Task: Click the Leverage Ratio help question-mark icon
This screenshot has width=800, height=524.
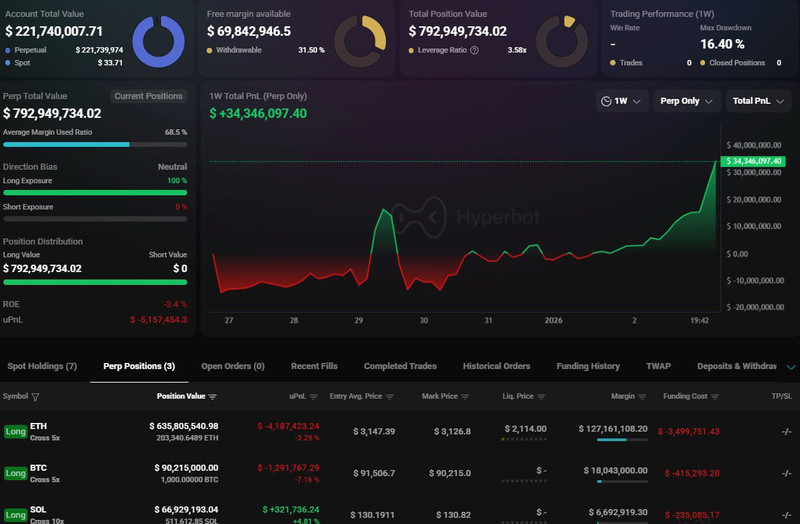Action: (x=474, y=50)
